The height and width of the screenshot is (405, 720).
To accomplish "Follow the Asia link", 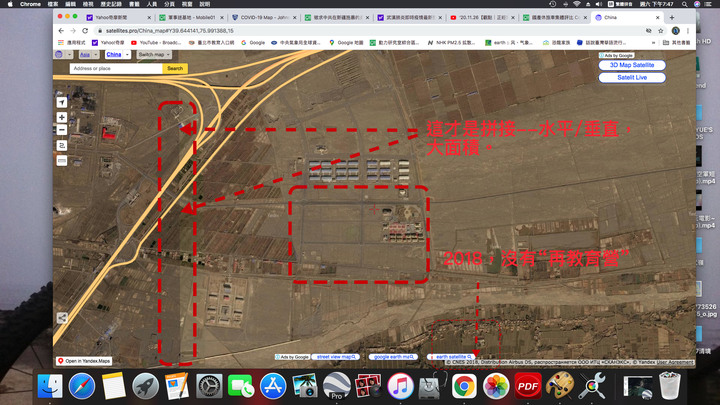I will [x=85, y=54].
